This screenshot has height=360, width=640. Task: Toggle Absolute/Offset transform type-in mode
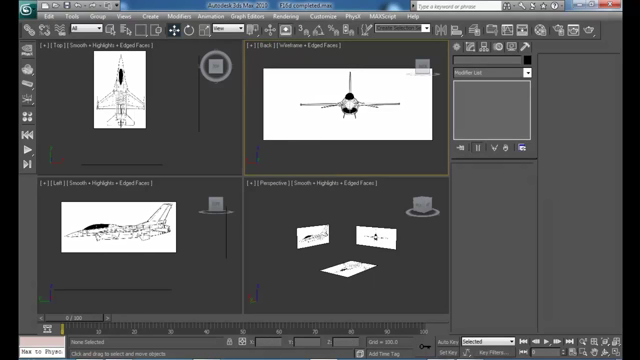242,342
